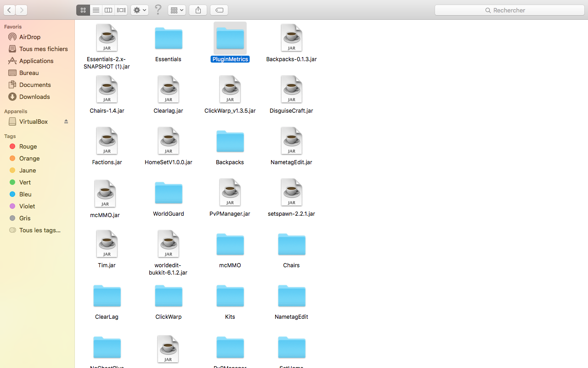Select PvPManager.jar file
The image size is (588, 368).
230,193
